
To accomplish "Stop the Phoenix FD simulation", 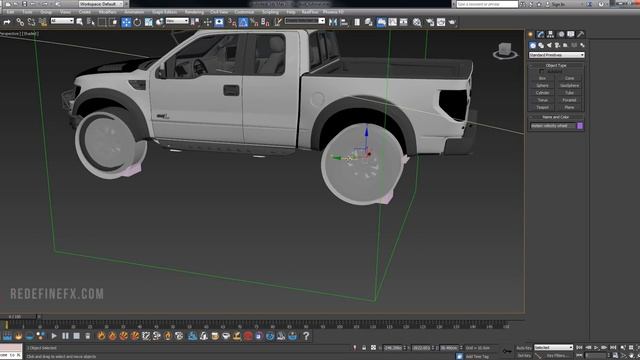I will (76, 336).
